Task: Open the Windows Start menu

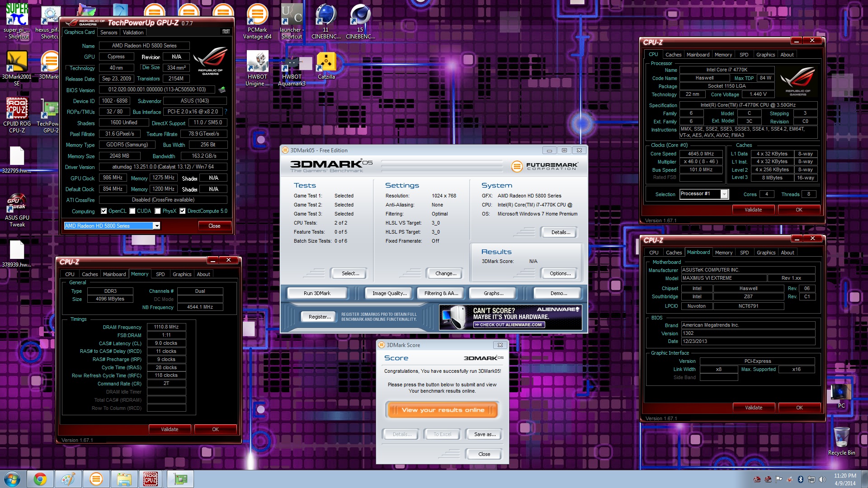Action: 12,479
